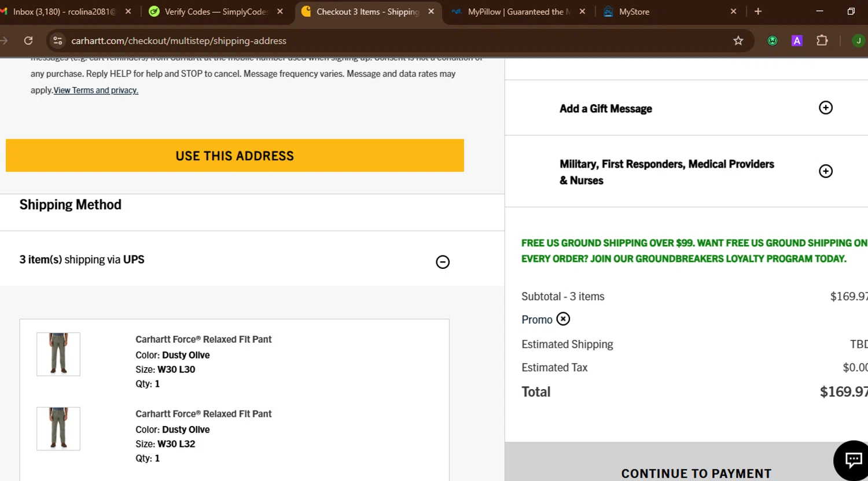The width and height of the screenshot is (868, 481).
Task: Click the Subtotal - 3 items line
Action: click(563, 297)
